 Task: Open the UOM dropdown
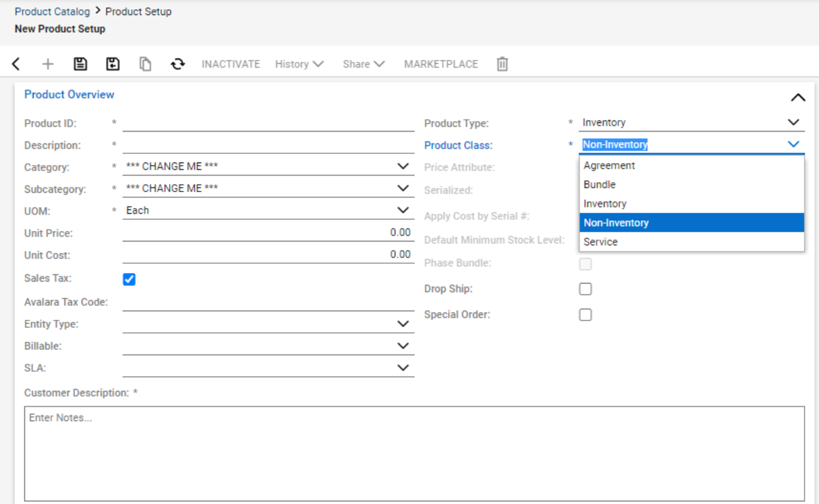click(x=403, y=211)
